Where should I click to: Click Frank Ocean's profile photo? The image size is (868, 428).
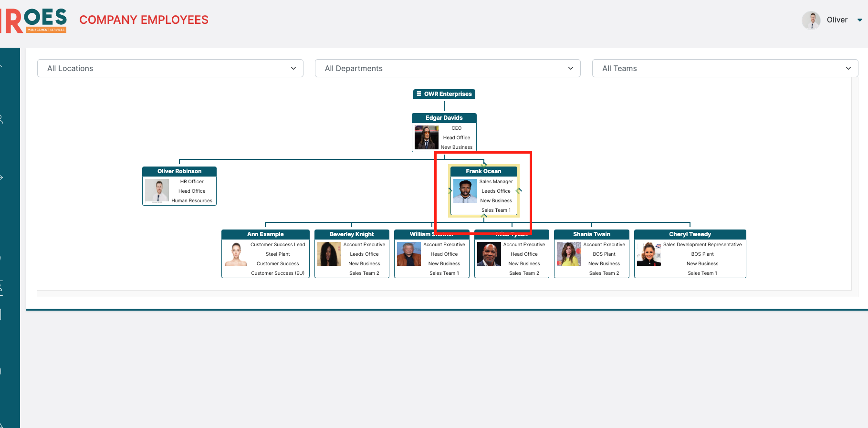point(465,191)
